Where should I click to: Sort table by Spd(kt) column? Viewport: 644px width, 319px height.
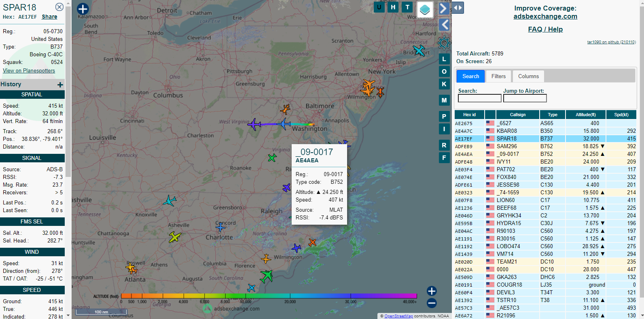pos(621,115)
